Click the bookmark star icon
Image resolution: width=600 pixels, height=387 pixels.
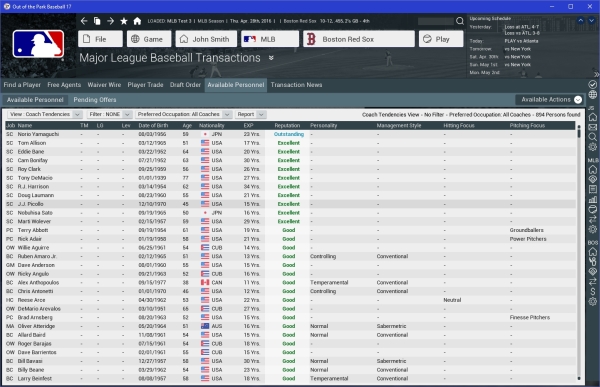click(124, 21)
